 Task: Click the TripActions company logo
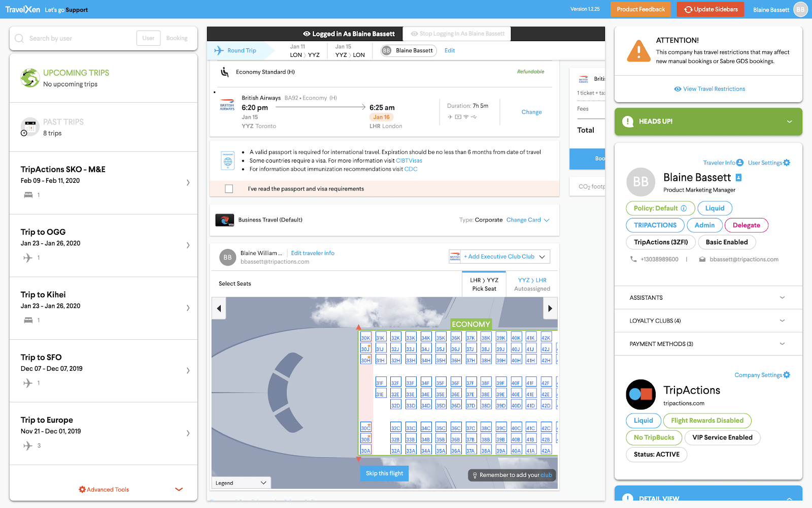pyautogui.click(x=641, y=395)
